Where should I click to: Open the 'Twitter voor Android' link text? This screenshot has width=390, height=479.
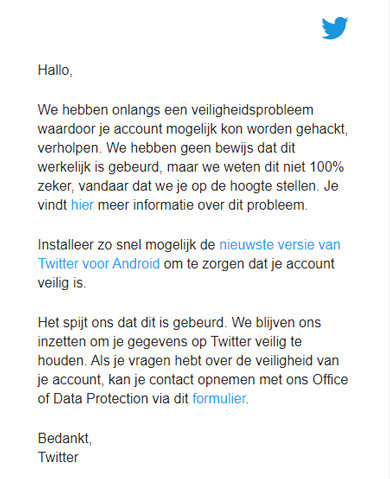pyautogui.click(x=99, y=263)
